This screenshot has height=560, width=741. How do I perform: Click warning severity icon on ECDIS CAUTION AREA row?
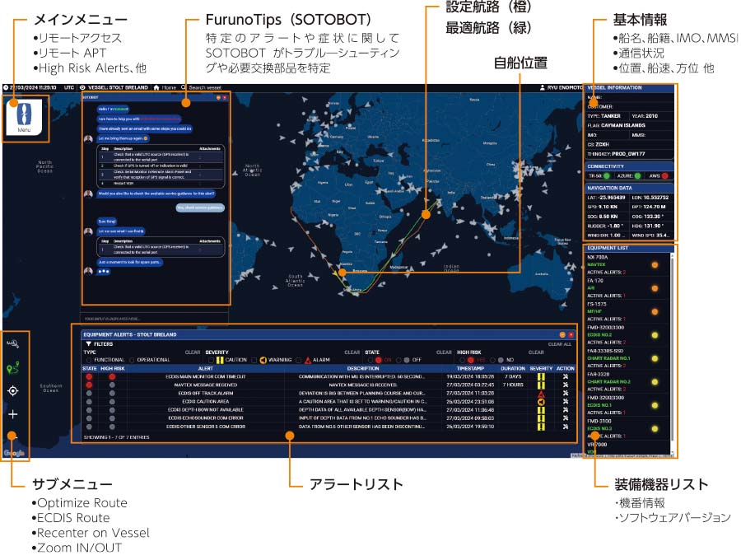coord(541,402)
